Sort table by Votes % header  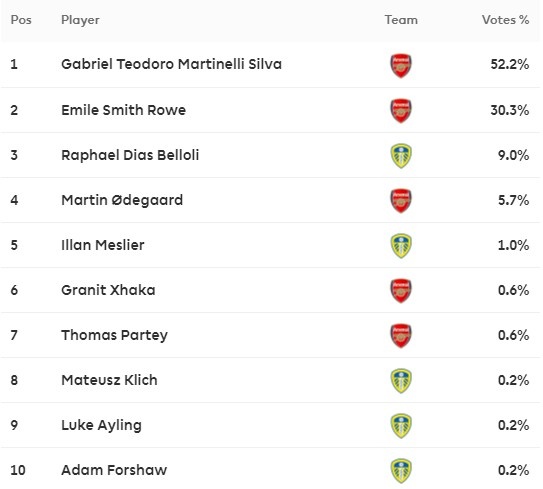click(x=505, y=20)
